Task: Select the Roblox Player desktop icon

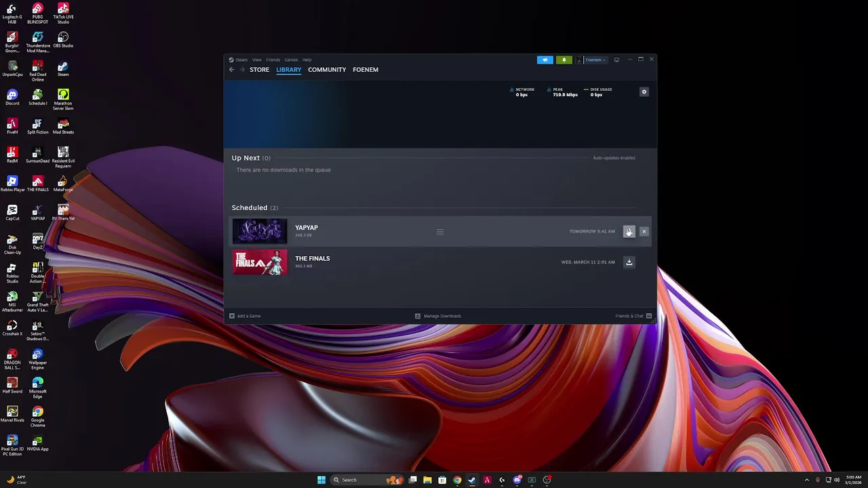Action: [x=12, y=184]
